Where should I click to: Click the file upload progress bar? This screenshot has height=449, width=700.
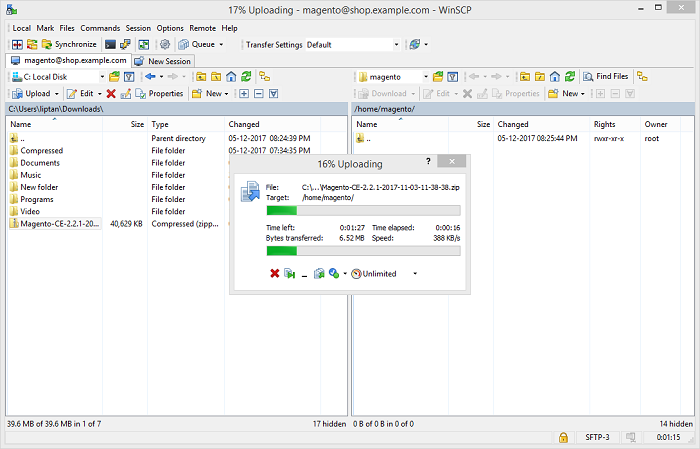(x=363, y=211)
